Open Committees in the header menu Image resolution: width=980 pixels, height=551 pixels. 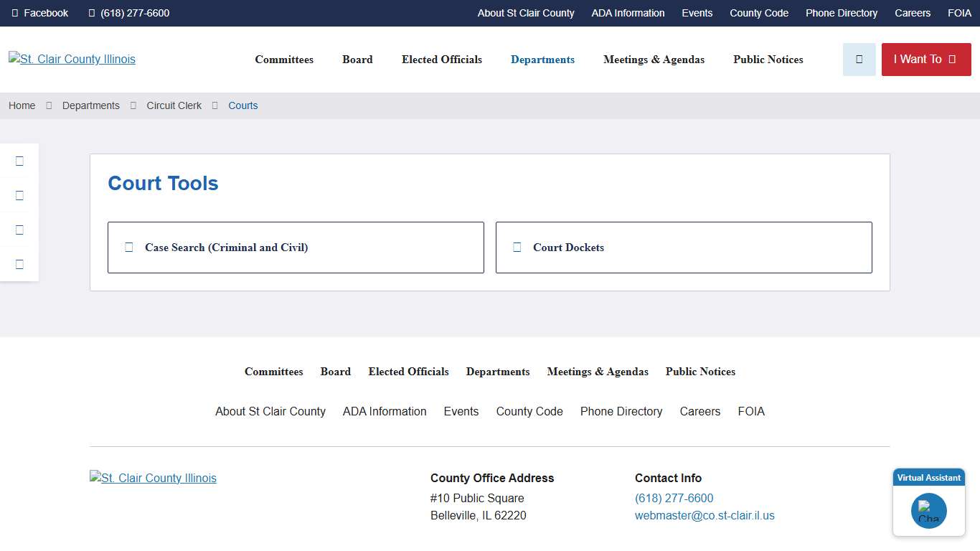[284, 60]
